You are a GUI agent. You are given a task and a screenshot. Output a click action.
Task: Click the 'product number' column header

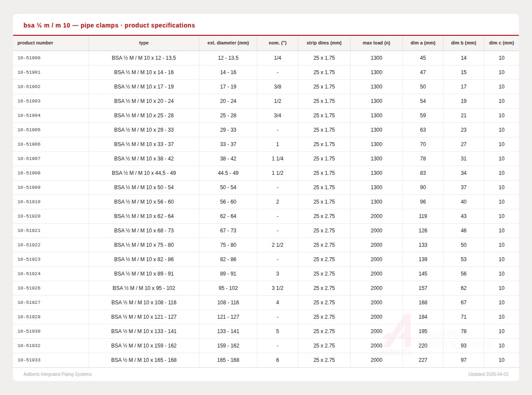35,43
